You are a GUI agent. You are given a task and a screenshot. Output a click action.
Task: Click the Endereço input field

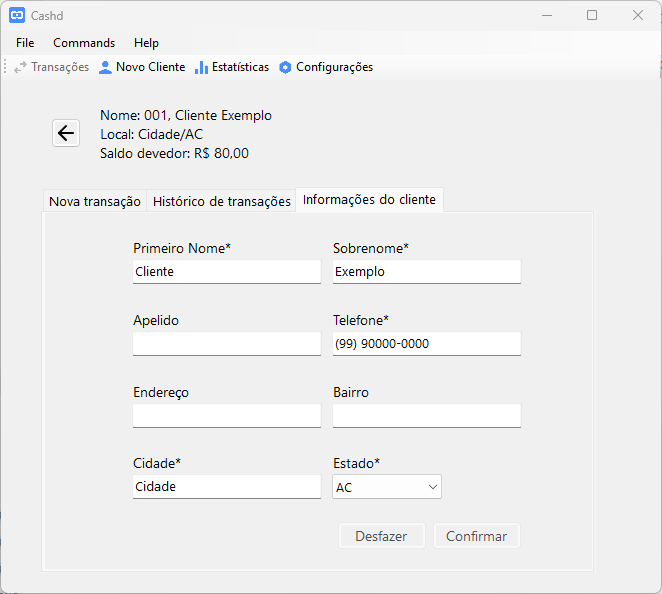point(227,416)
